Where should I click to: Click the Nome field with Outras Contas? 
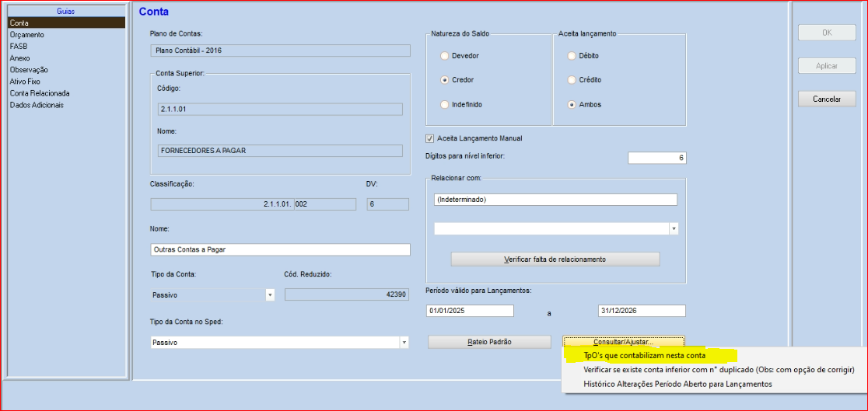[279, 250]
